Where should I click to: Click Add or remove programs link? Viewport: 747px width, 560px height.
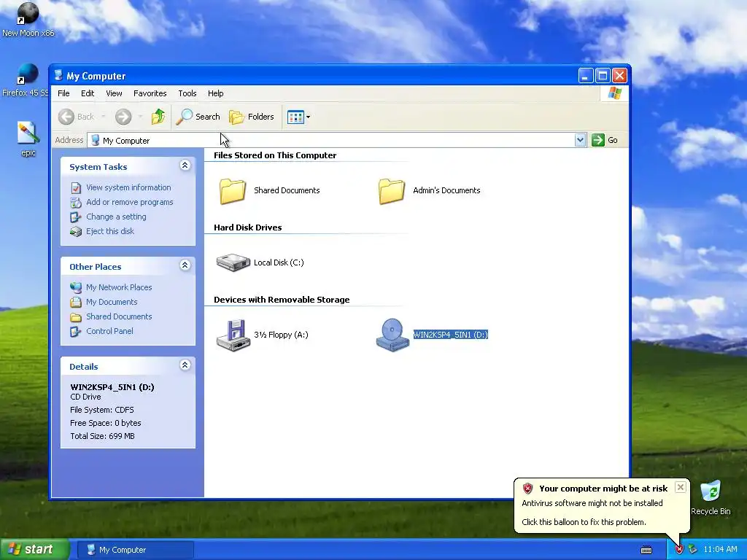(x=130, y=202)
